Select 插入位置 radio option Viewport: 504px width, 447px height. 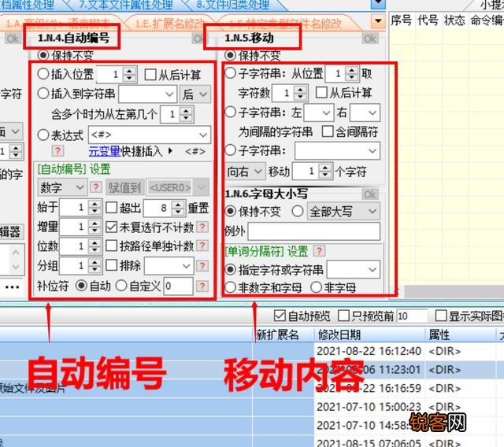[x=43, y=74]
